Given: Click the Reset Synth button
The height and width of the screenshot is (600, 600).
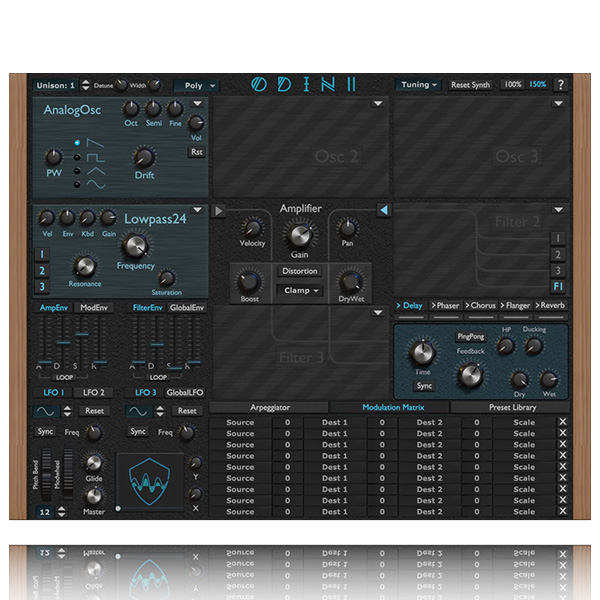Looking at the screenshot, I should click(470, 85).
